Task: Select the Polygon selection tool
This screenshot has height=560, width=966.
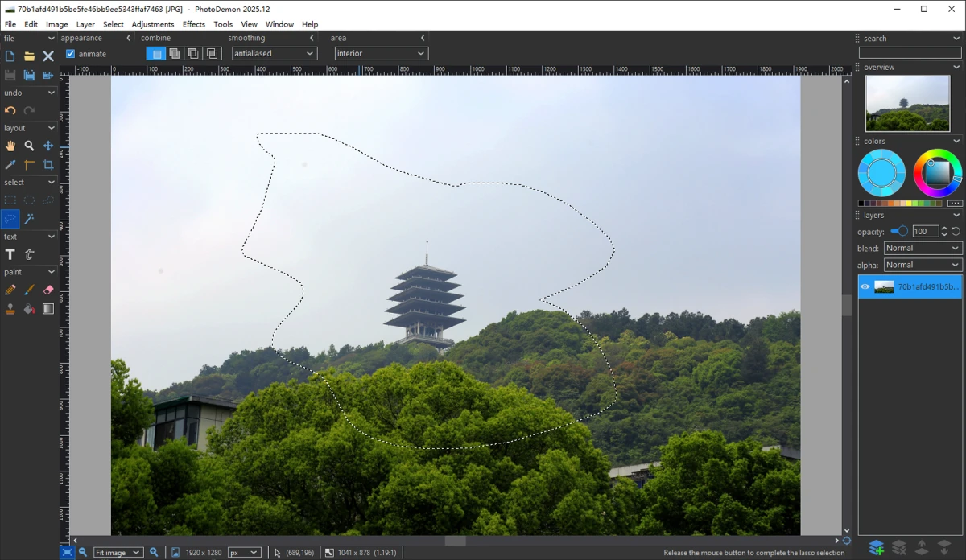Action: [48, 200]
